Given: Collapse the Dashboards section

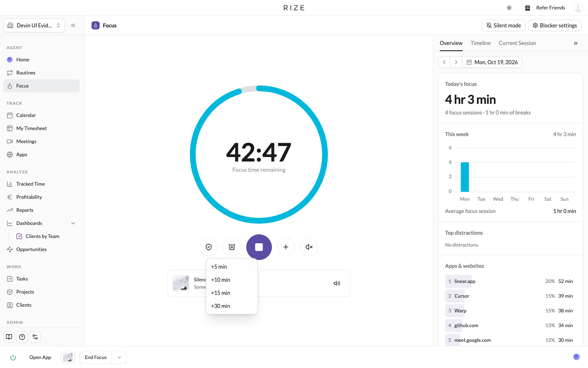Looking at the screenshot, I should [x=73, y=223].
